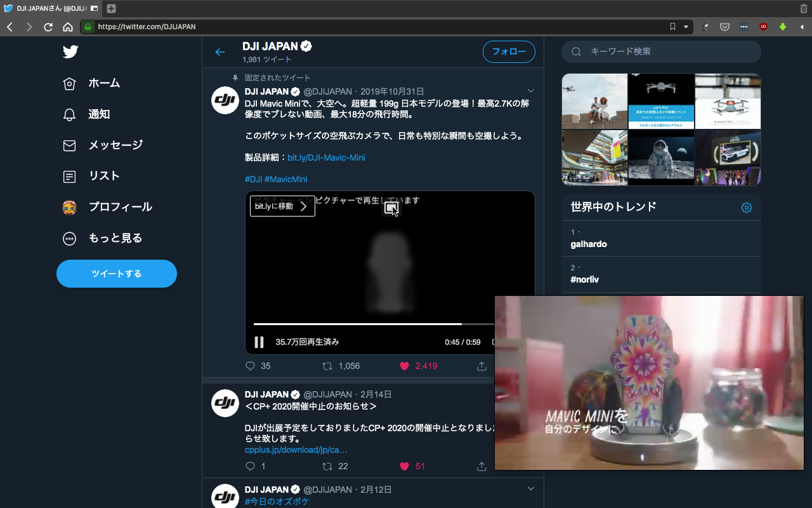Select the galhardo trend
Viewport: 812px width, 508px height.
(661, 239)
